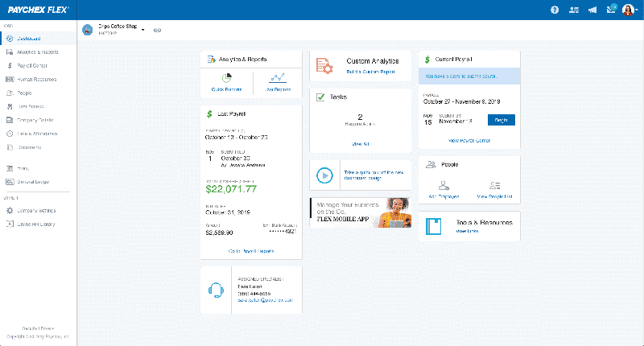Open the mail notifications icon

pyautogui.click(x=611, y=10)
